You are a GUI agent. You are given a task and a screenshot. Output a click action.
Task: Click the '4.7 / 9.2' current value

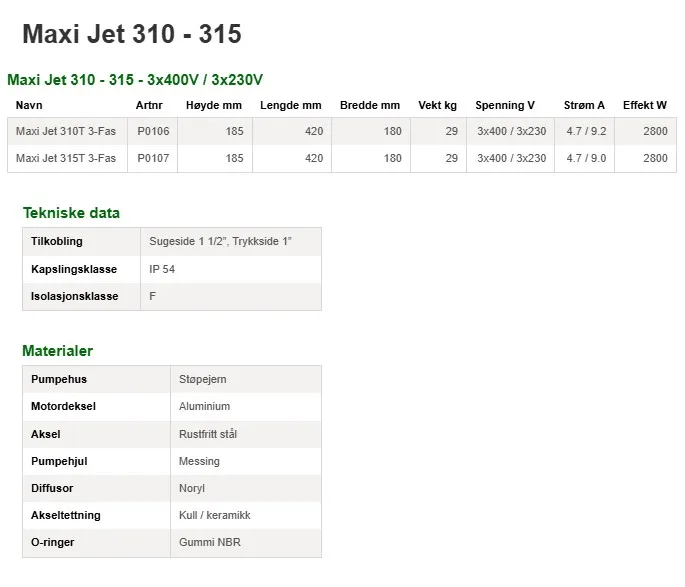click(x=586, y=131)
